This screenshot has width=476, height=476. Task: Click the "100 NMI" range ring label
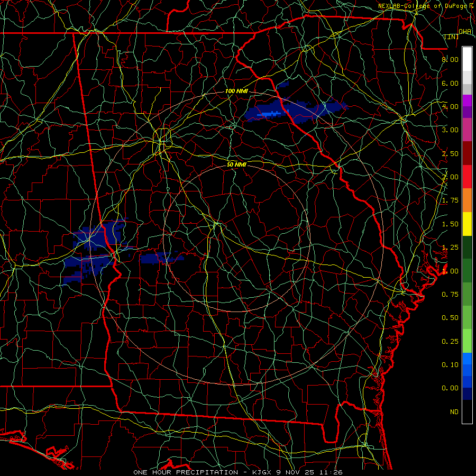point(236,91)
